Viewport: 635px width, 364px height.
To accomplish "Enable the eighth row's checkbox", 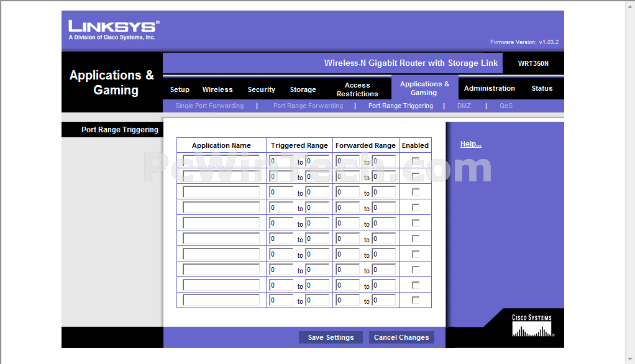I will pos(416,270).
